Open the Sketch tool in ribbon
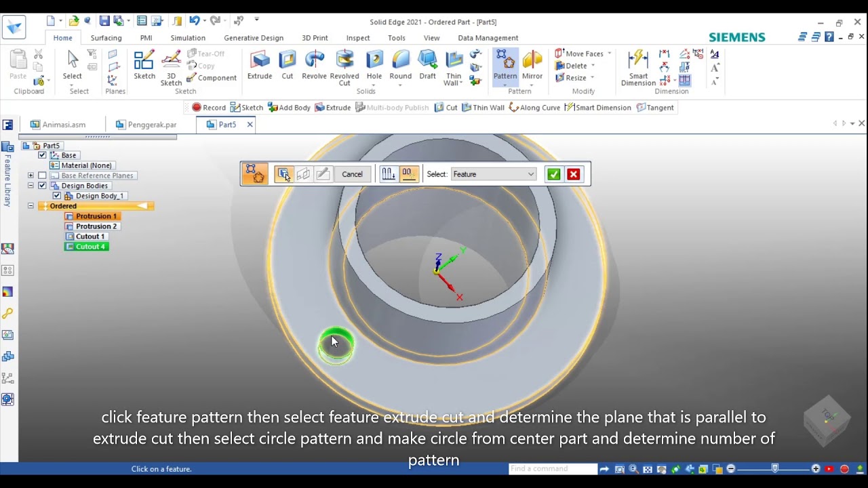The width and height of the screenshot is (868, 488). [x=144, y=65]
